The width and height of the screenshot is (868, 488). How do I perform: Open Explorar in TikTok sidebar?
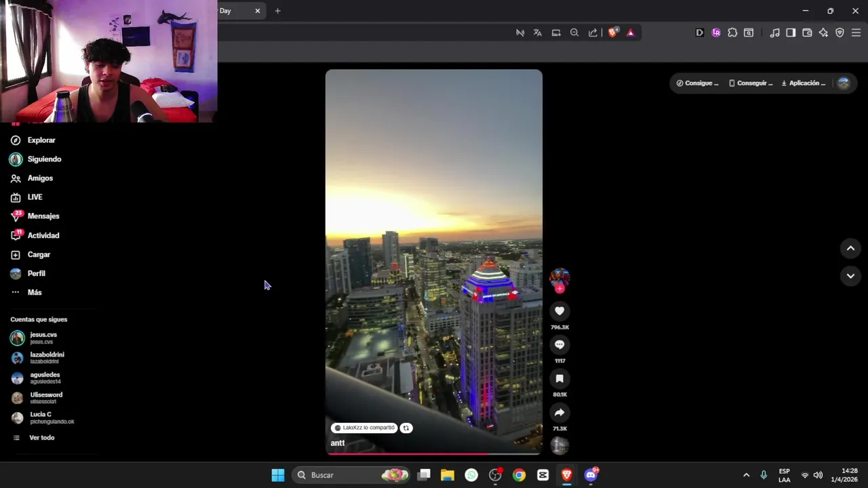coord(33,140)
